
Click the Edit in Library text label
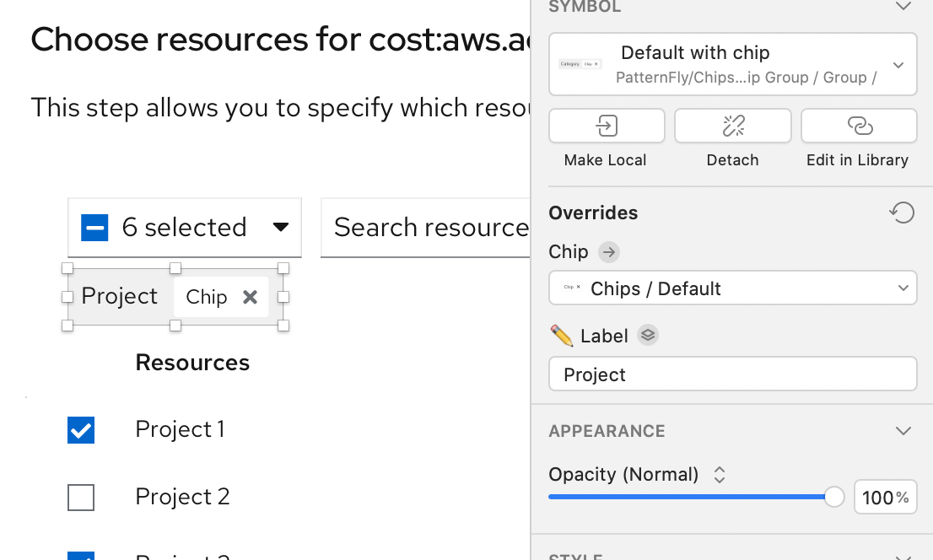click(857, 160)
